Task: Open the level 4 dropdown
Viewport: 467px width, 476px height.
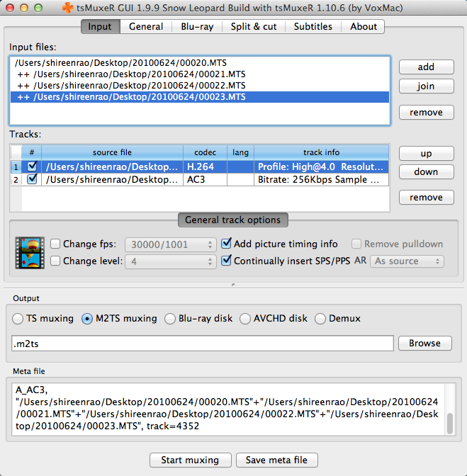Action: coord(170,261)
